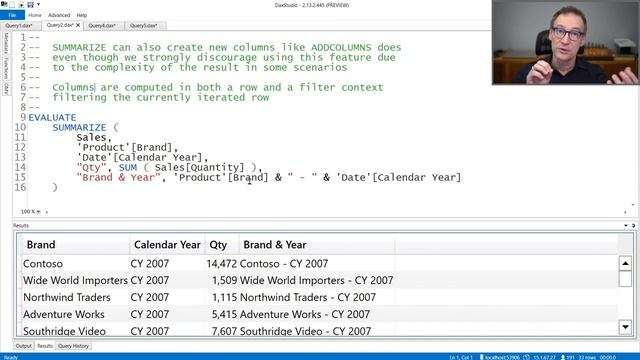Sort by the Brand & Year column header

[x=317, y=244]
